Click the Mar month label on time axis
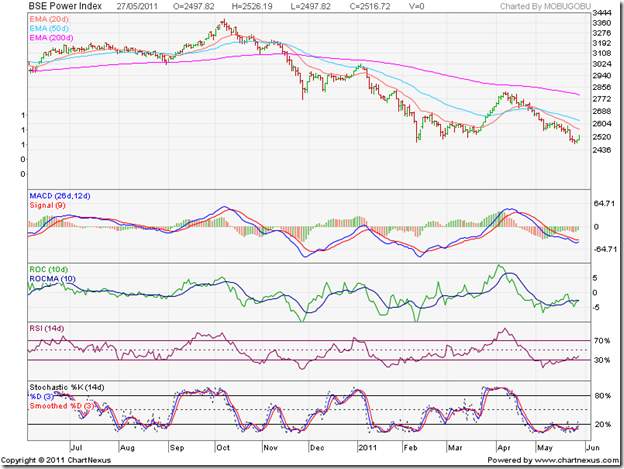The image size is (624, 469). click(455, 448)
